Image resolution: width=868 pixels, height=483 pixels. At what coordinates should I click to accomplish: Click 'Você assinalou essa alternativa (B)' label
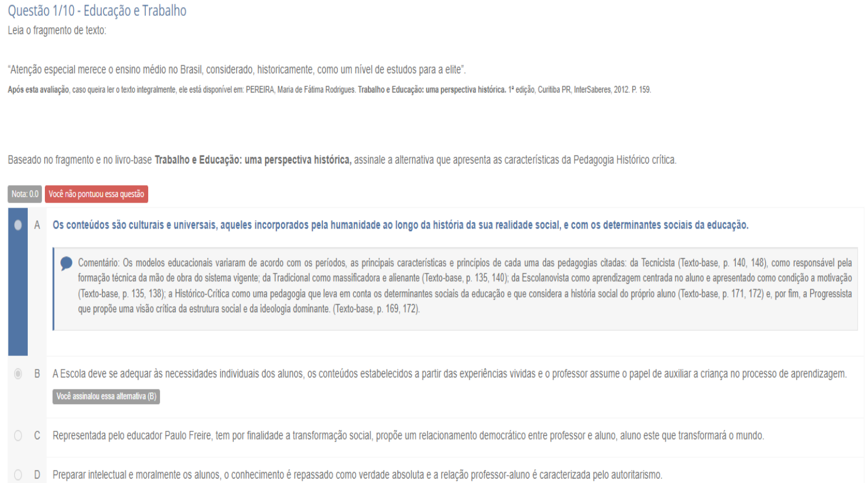pyautogui.click(x=106, y=396)
